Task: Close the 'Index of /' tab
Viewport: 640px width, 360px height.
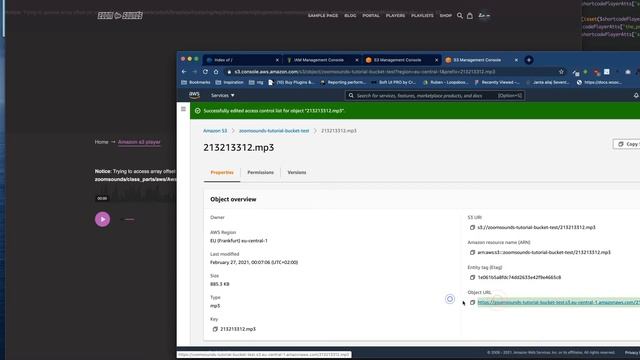Action: point(278,60)
